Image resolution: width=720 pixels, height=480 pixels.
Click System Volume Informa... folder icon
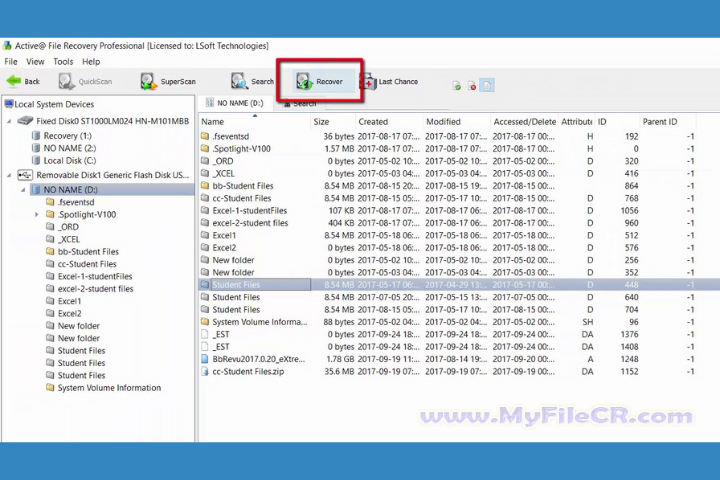click(x=205, y=322)
